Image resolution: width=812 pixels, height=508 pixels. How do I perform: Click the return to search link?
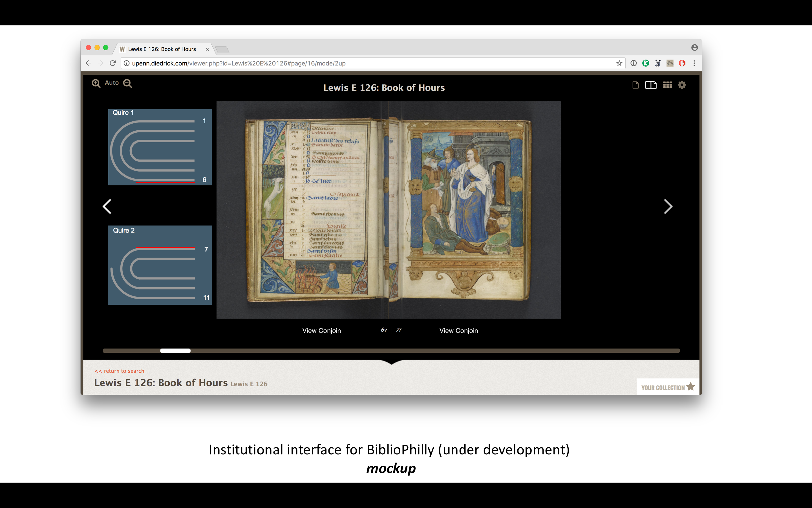point(119,371)
